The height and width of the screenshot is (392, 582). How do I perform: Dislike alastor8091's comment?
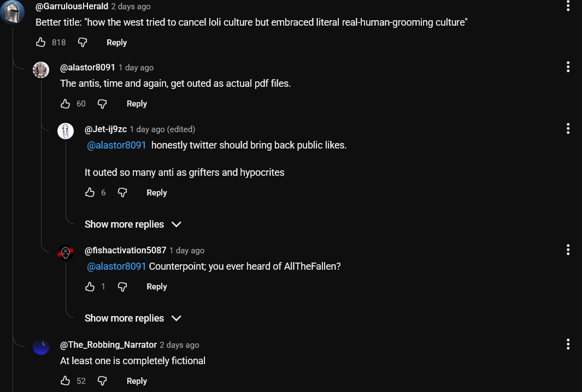click(x=102, y=104)
